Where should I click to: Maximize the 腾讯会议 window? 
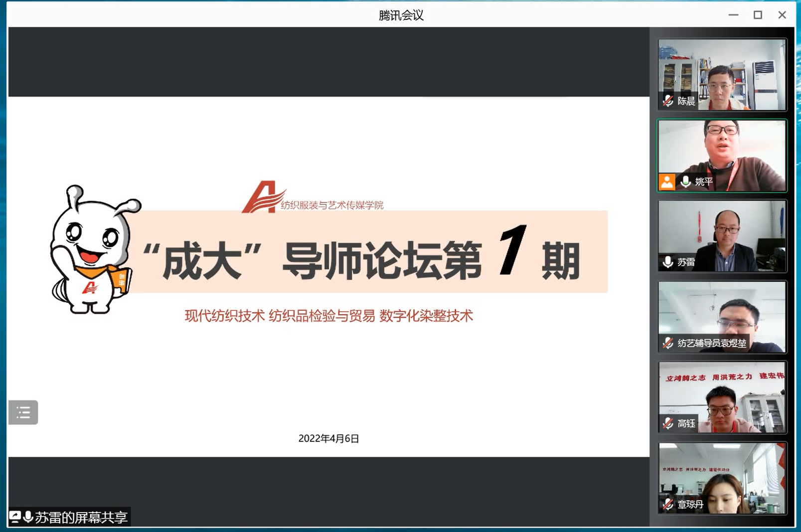tap(758, 15)
